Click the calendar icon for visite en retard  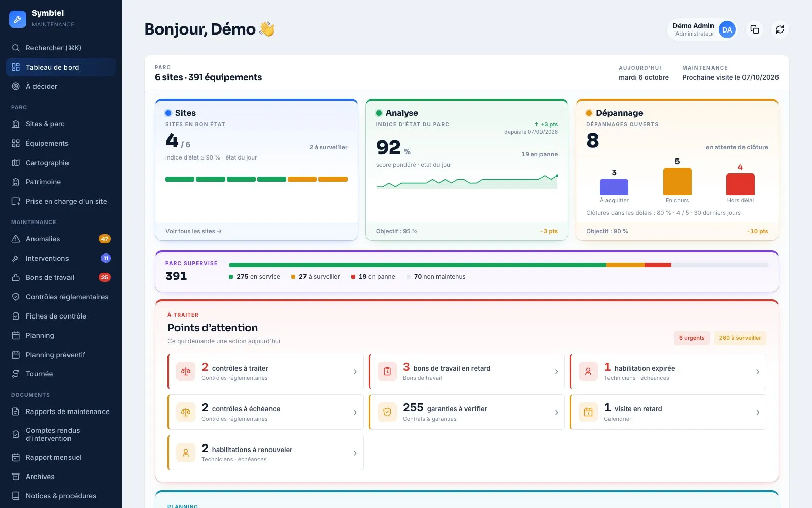click(588, 412)
